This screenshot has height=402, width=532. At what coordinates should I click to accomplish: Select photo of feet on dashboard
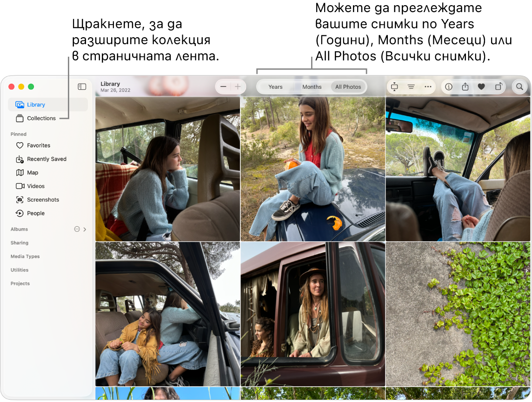tap(458, 169)
